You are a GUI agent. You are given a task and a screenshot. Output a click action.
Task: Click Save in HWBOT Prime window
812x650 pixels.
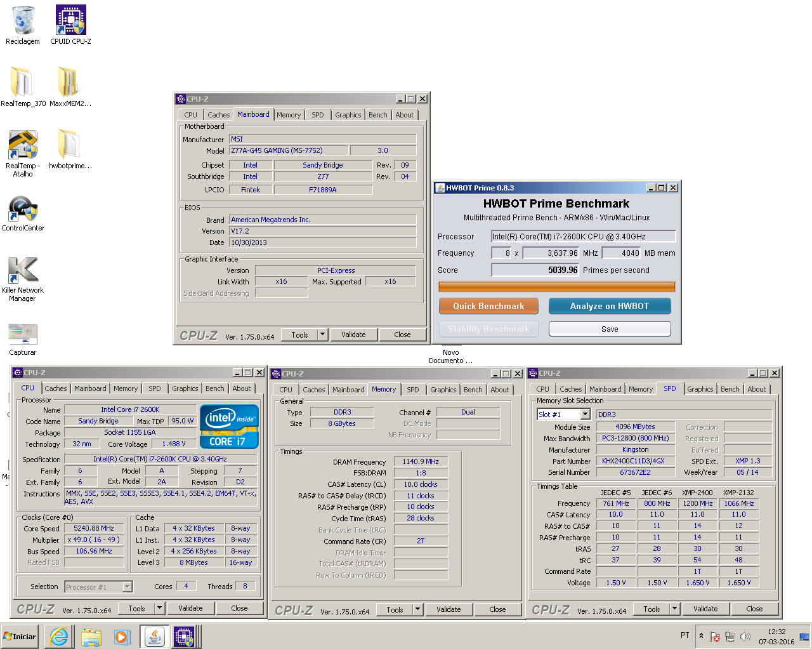click(610, 329)
